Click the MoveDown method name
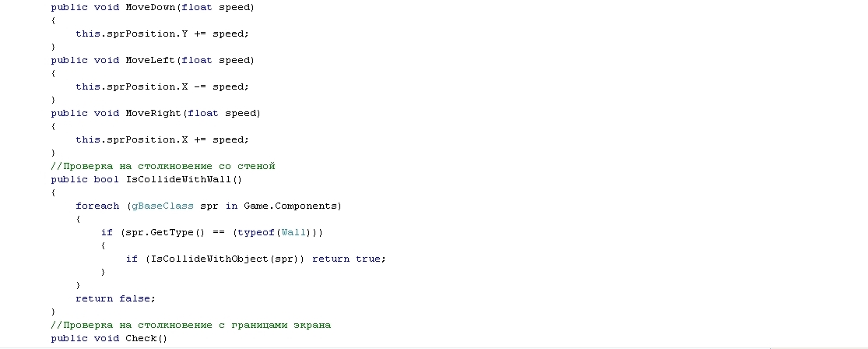 [x=149, y=7]
